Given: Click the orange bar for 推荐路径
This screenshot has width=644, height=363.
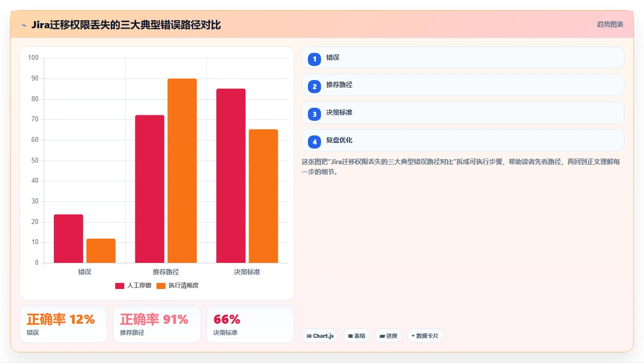Looking at the screenshot, I should [182, 171].
